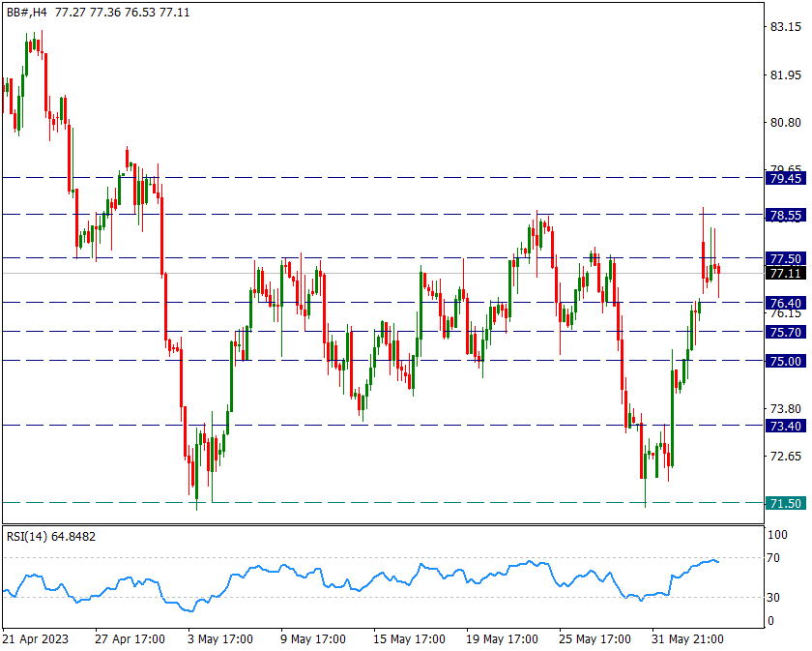Click the 15 May 17:00 time label
Image resolution: width=812 pixels, height=651 pixels.
click(409, 639)
